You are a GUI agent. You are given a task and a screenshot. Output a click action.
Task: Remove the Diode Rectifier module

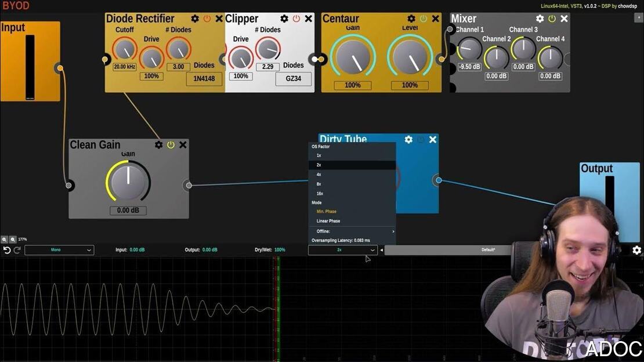(x=219, y=19)
